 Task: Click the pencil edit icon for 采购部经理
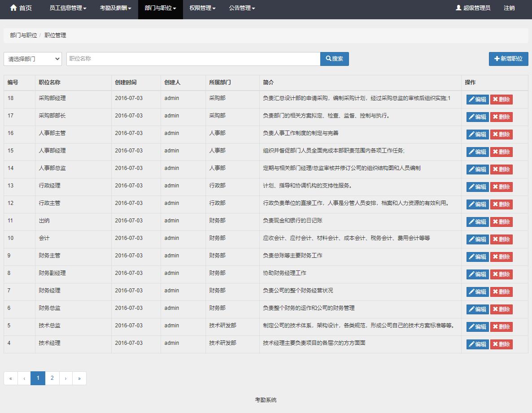click(472, 99)
